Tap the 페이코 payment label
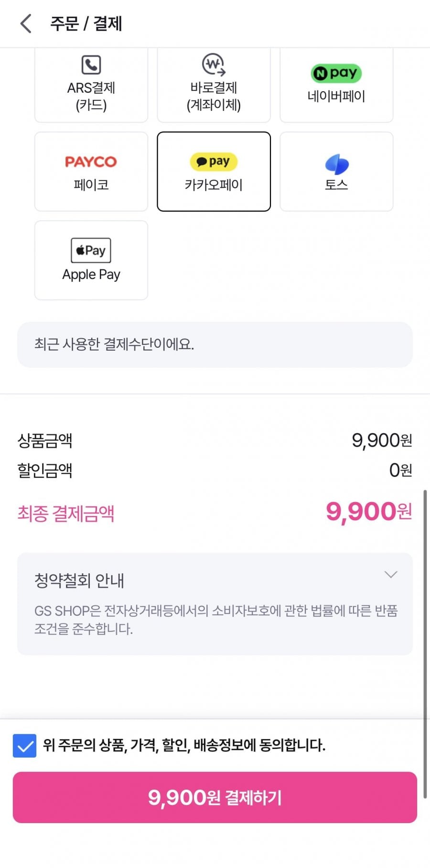Screen dimensions: 430x868 [91, 185]
